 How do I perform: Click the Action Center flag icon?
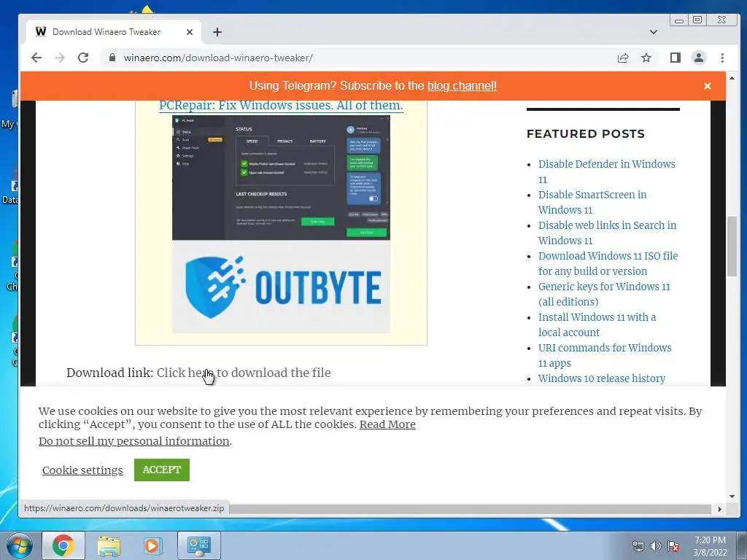(x=673, y=546)
